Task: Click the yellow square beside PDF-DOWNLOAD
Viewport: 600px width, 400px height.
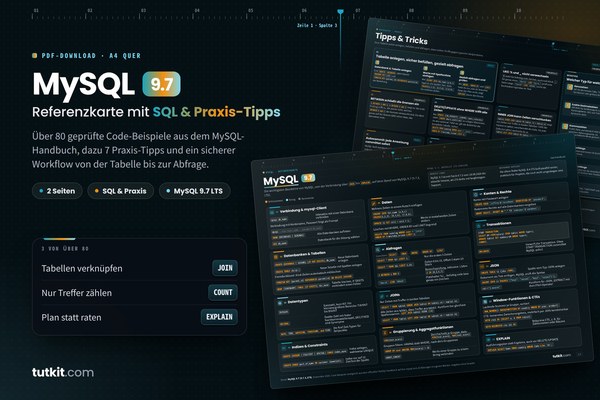Action: point(34,56)
